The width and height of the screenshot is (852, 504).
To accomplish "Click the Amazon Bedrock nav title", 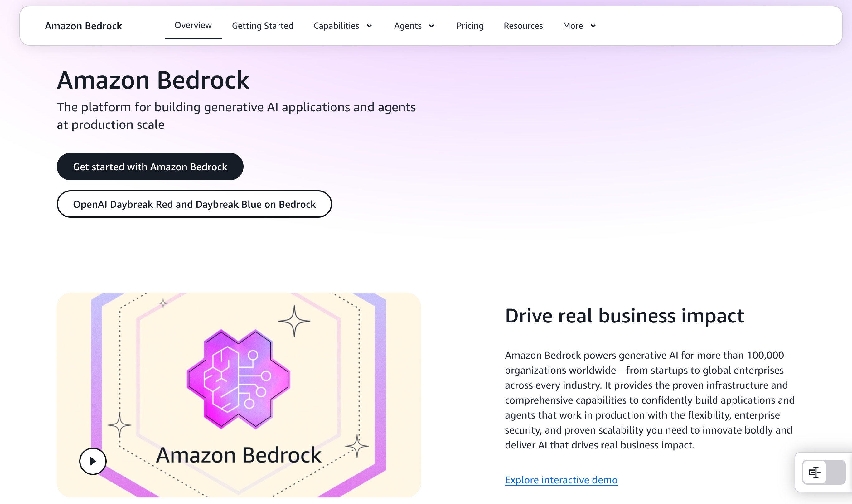I will (x=83, y=26).
